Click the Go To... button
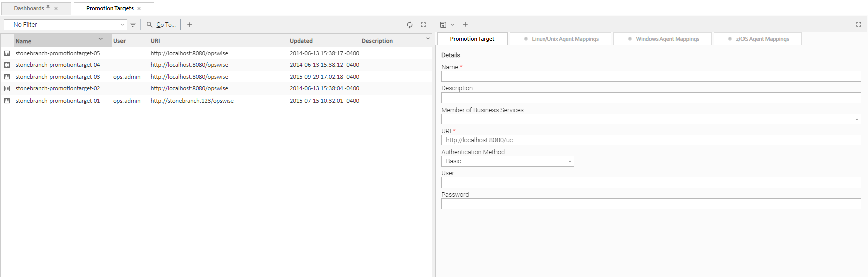Image resolution: width=868 pixels, height=277 pixels. 161,25
